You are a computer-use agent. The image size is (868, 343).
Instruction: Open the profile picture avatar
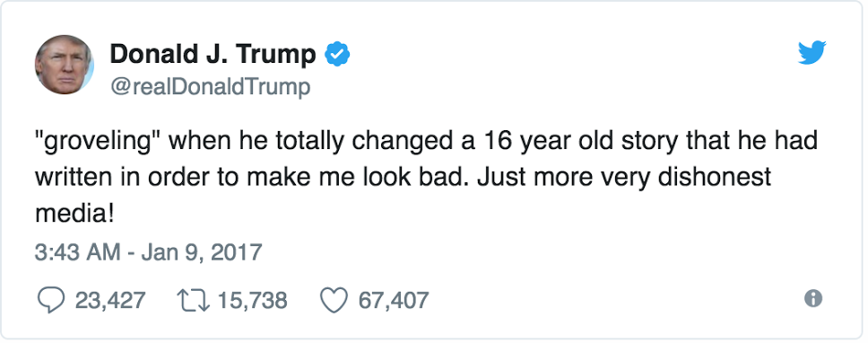[65, 65]
